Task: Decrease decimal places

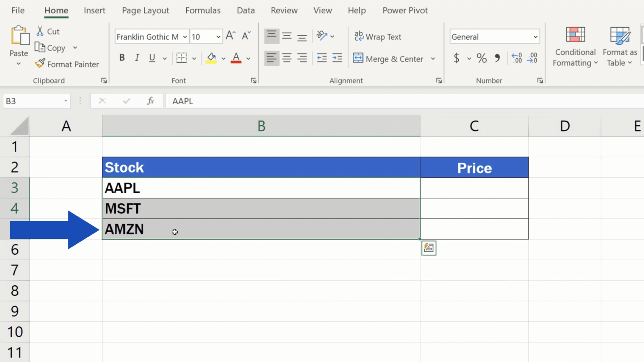Action: 532,58
